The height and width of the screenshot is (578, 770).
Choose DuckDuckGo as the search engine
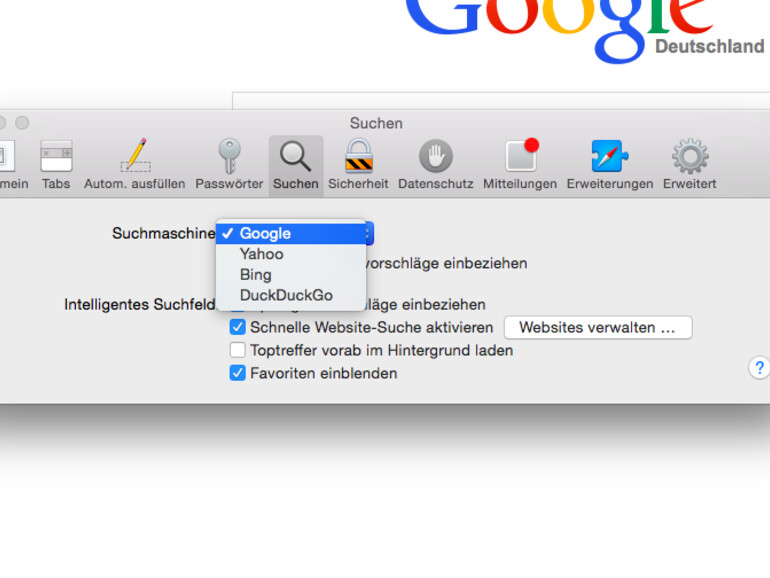coord(291,296)
